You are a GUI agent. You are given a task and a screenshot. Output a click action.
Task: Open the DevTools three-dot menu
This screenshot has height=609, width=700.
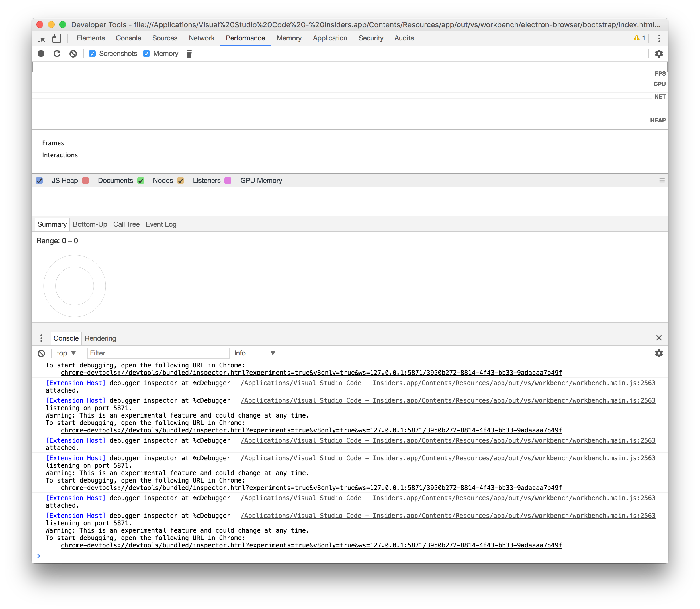[659, 38]
